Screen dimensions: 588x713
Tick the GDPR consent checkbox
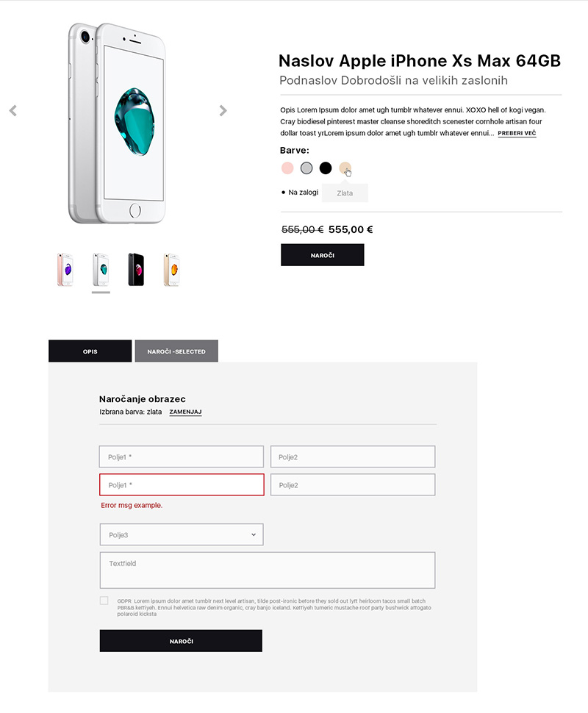tap(104, 601)
